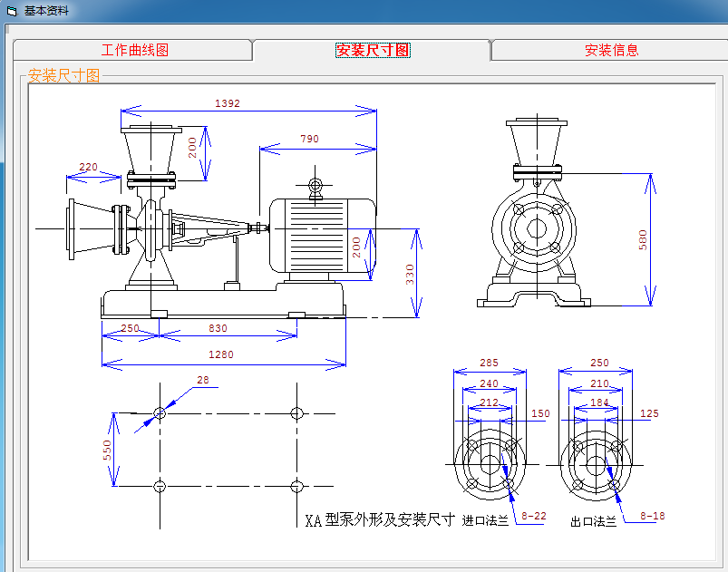Click the 830 bolt spacing dimension
The height and width of the screenshot is (572, 728).
point(218,328)
